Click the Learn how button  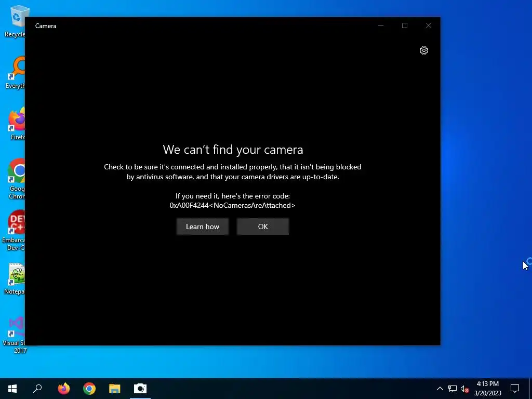203,227
